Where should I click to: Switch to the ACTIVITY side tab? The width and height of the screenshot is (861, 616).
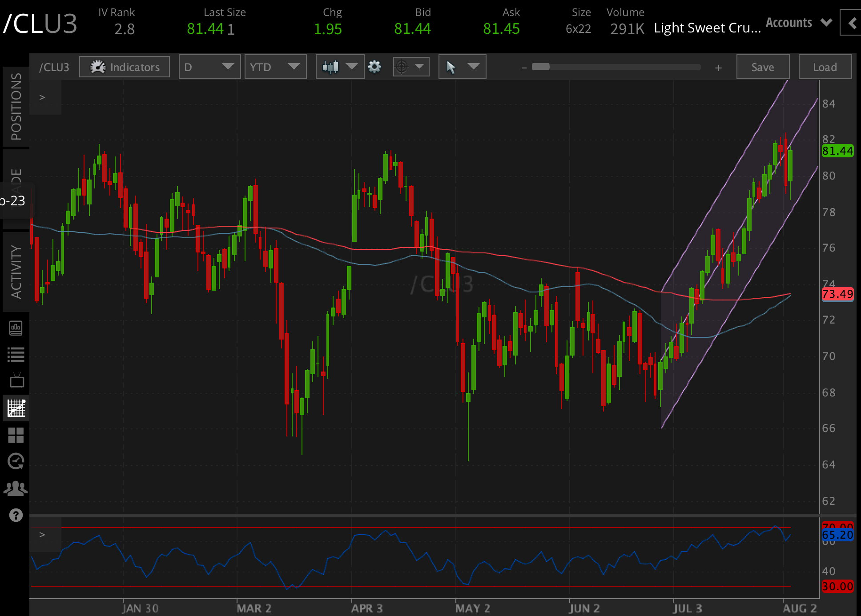(16, 272)
